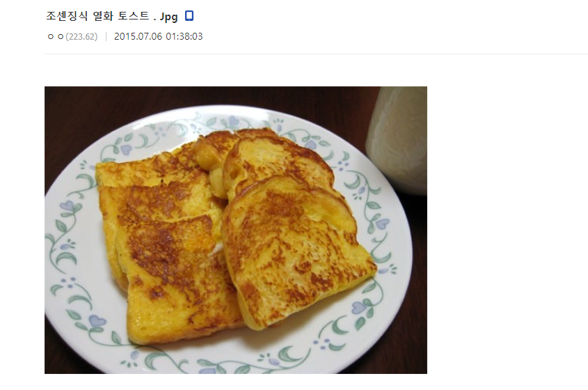Click the blue mobile device icon beside title
This screenshot has width=588, height=390.
(x=189, y=16)
